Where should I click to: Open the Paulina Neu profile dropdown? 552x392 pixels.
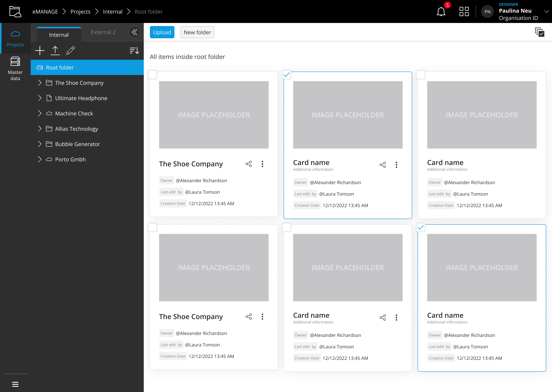tap(546, 11)
